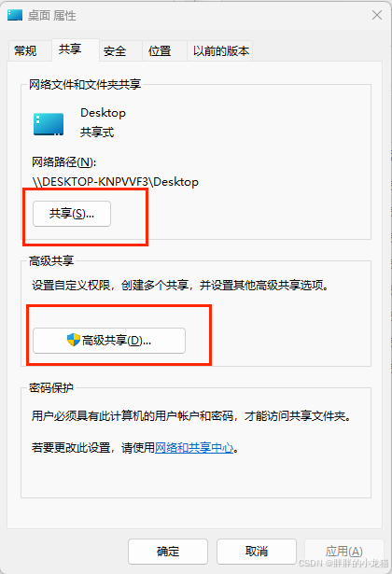This screenshot has height=574, width=392.
Task: Click the 密码保护 description about user accounts
Action: pos(191,416)
